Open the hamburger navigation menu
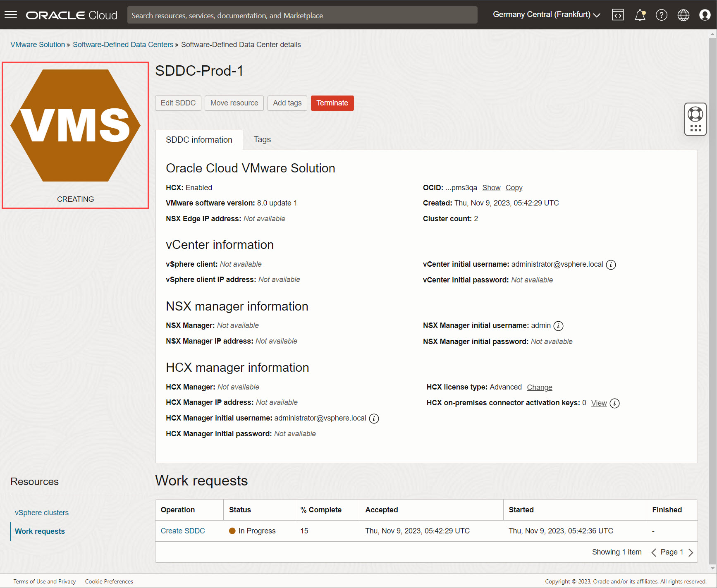 tap(11, 15)
